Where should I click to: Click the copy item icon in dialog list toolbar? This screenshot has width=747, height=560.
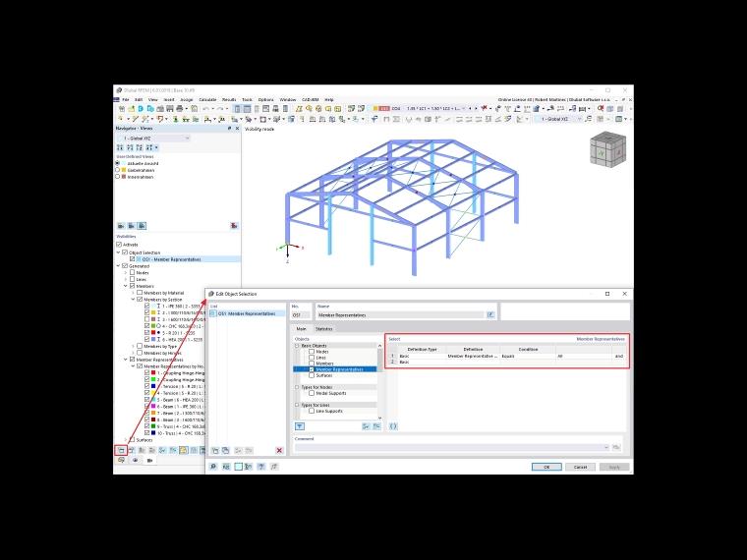(225, 451)
